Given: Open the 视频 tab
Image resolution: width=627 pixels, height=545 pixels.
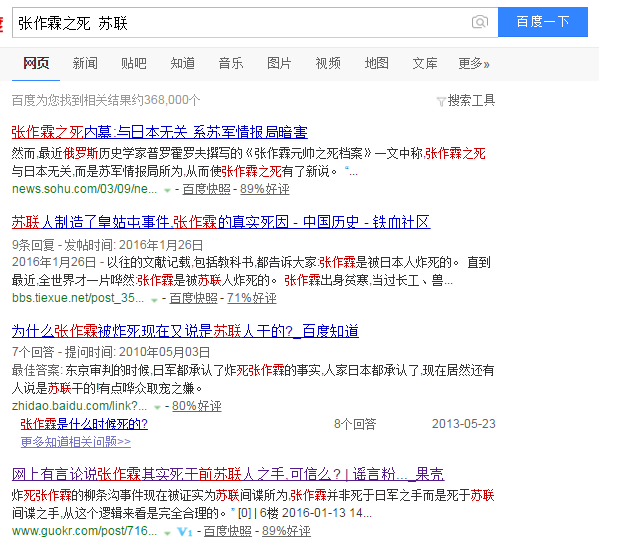Looking at the screenshot, I should pos(328,63).
